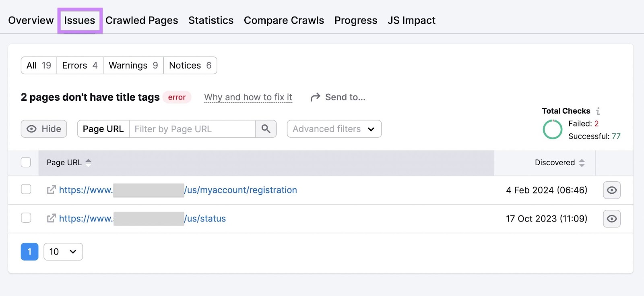Screen dimensions: 644x296
Task: Click the Total Checks progress circle
Action: pos(552,130)
